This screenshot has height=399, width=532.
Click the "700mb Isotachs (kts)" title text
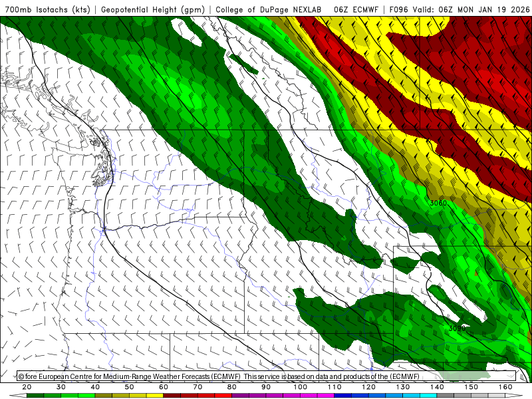tap(47, 9)
